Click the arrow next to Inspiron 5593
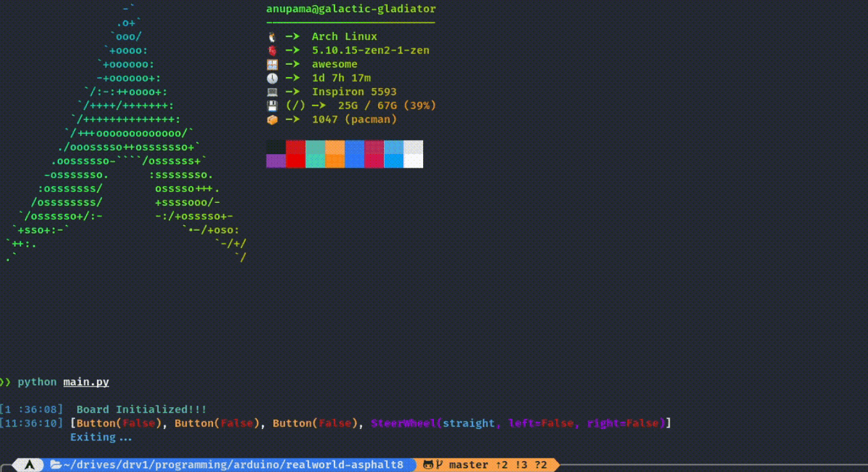 coord(293,92)
